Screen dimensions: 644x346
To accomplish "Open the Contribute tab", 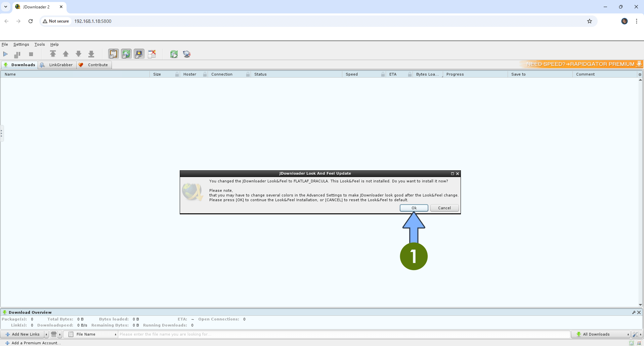I will [x=94, y=65].
